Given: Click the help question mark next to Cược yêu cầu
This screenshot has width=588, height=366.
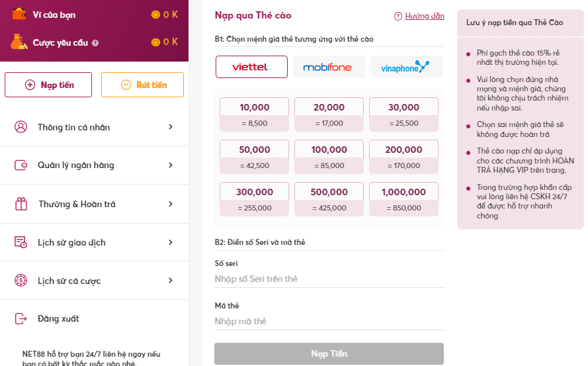Looking at the screenshot, I should pos(95,43).
